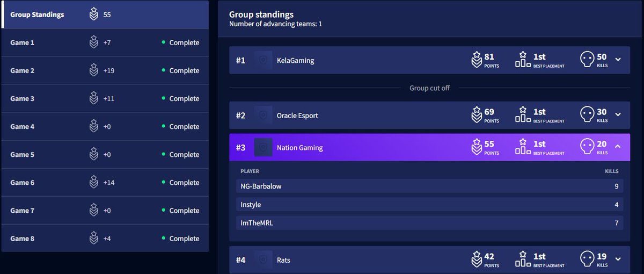Click the points badge icon beside Game 6

click(x=93, y=182)
